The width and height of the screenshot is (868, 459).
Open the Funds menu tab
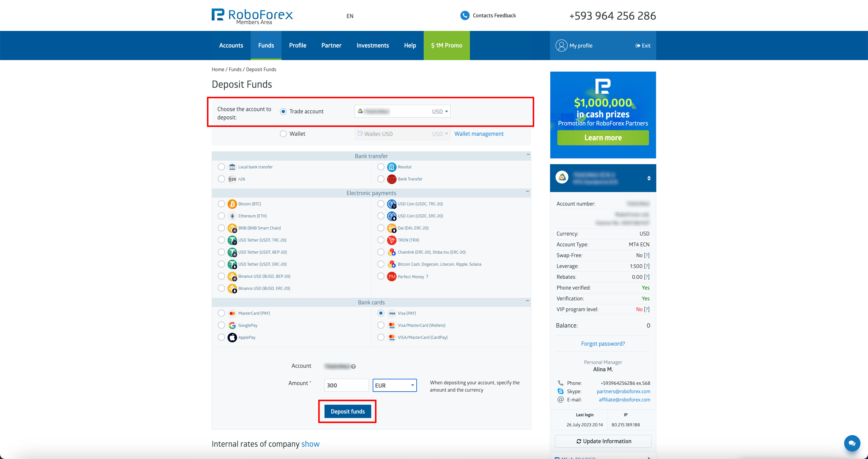click(266, 45)
